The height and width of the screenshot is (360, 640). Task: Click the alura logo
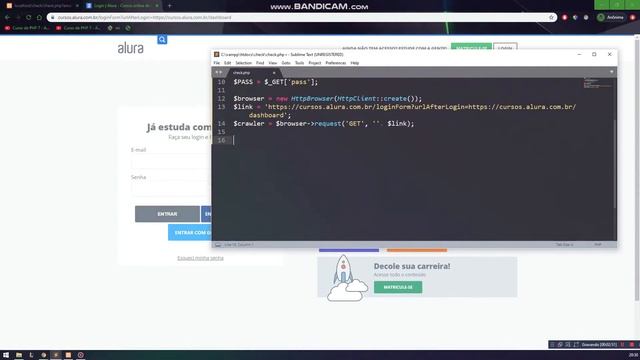pos(131,48)
